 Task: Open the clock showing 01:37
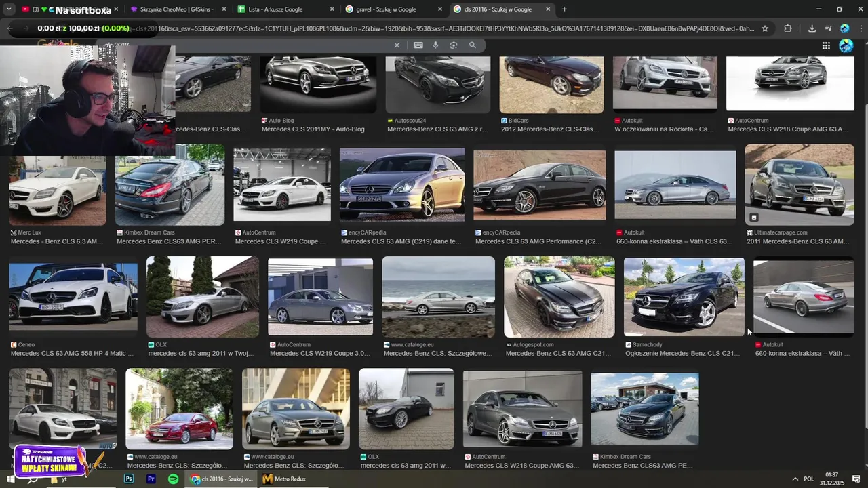(x=832, y=479)
